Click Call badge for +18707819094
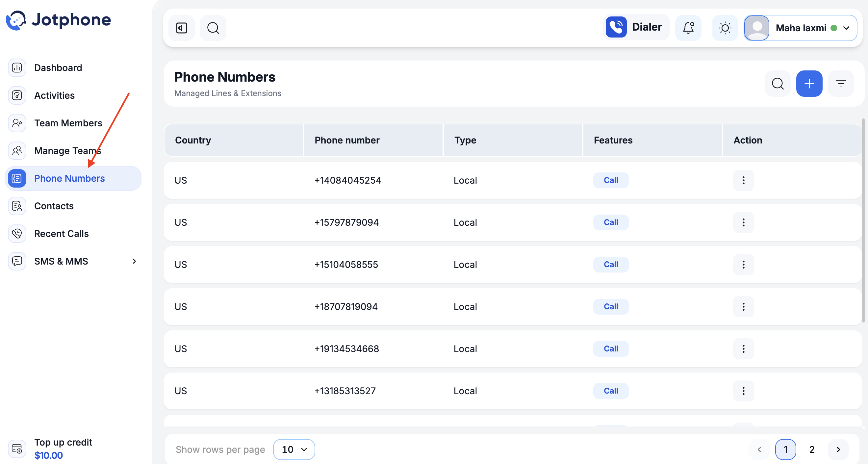Image resolution: width=868 pixels, height=464 pixels. (611, 307)
